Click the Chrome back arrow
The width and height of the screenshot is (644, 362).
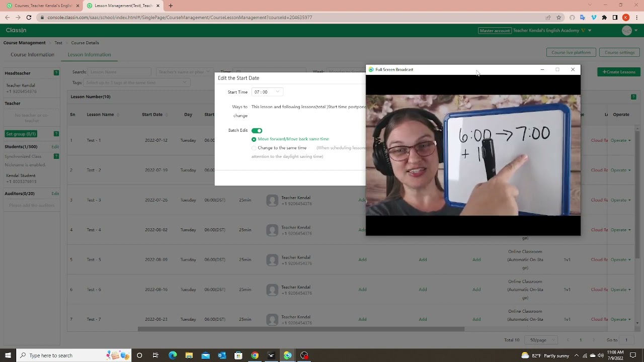tap(7, 17)
